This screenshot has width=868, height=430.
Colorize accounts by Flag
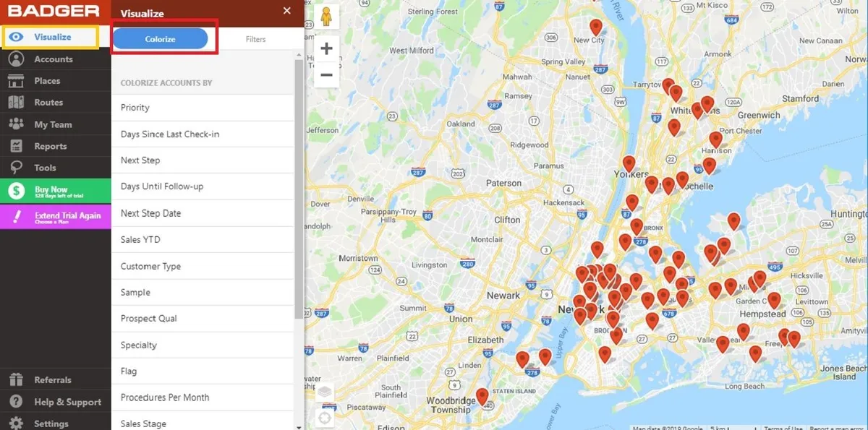point(203,371)
